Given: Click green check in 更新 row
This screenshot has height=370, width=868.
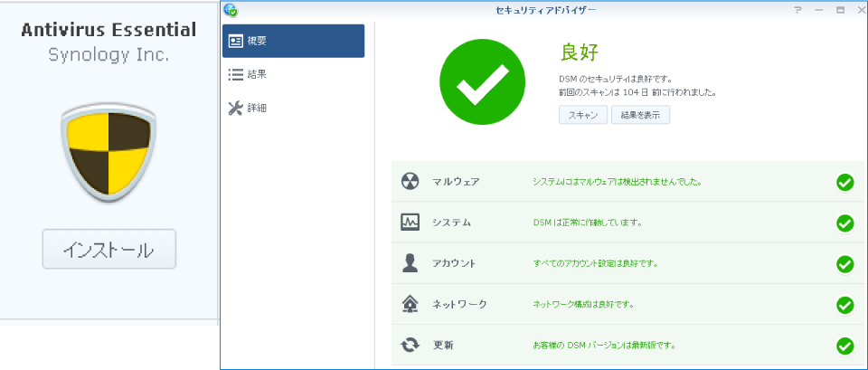Looking at the screenshot, I should click(x=844, y=346).
